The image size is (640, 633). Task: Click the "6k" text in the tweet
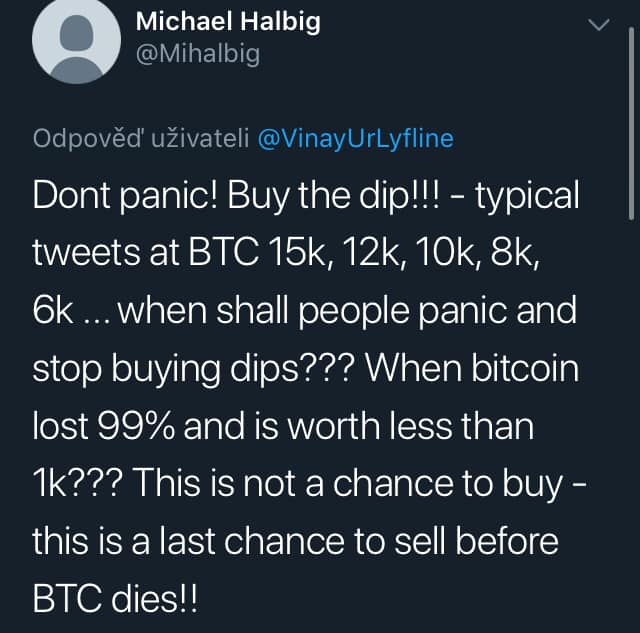[53, 311]
